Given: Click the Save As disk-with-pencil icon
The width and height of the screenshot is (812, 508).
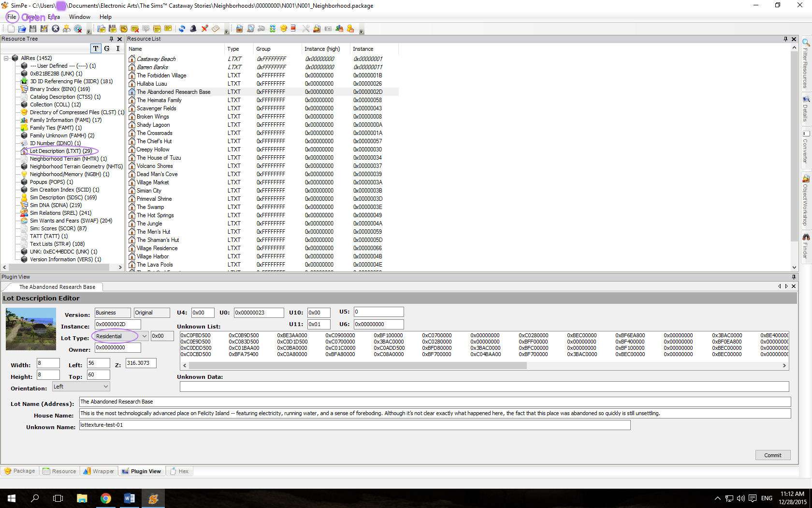Looking at the screenshot, I should (44, 29).
